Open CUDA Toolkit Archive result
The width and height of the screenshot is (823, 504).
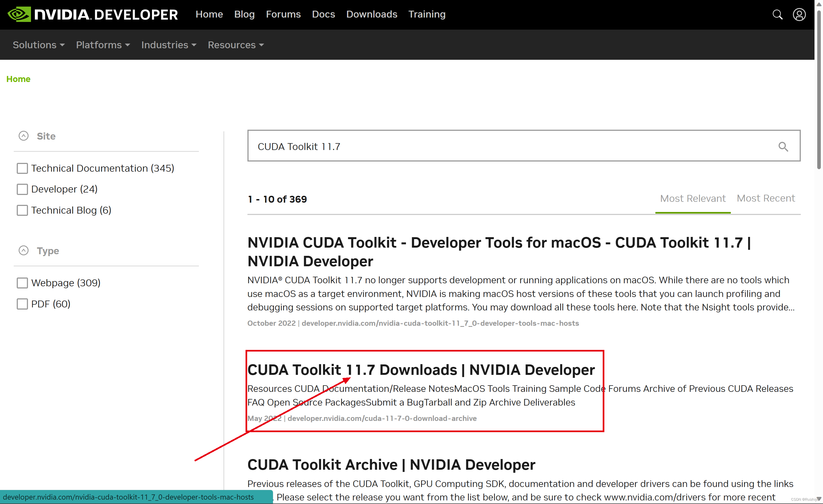point(391,465)
